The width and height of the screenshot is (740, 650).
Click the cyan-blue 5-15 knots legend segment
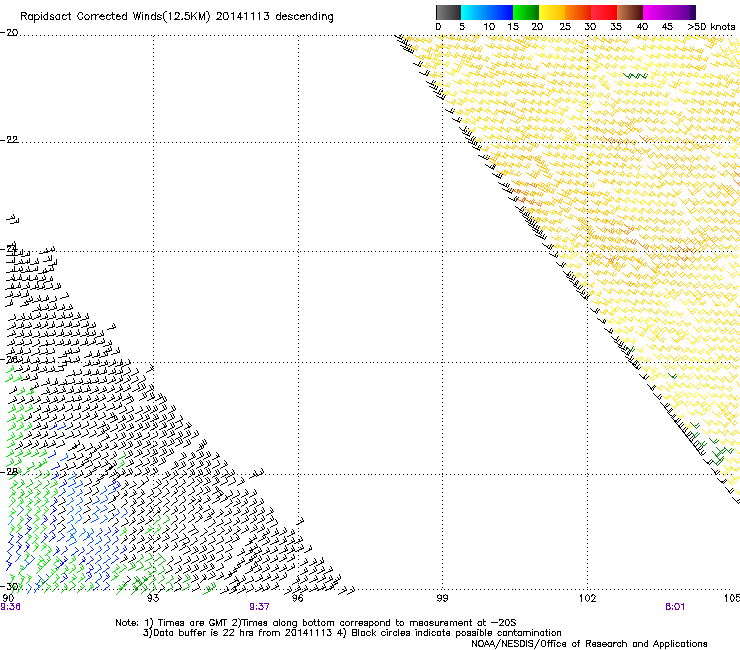coord(487,12)
